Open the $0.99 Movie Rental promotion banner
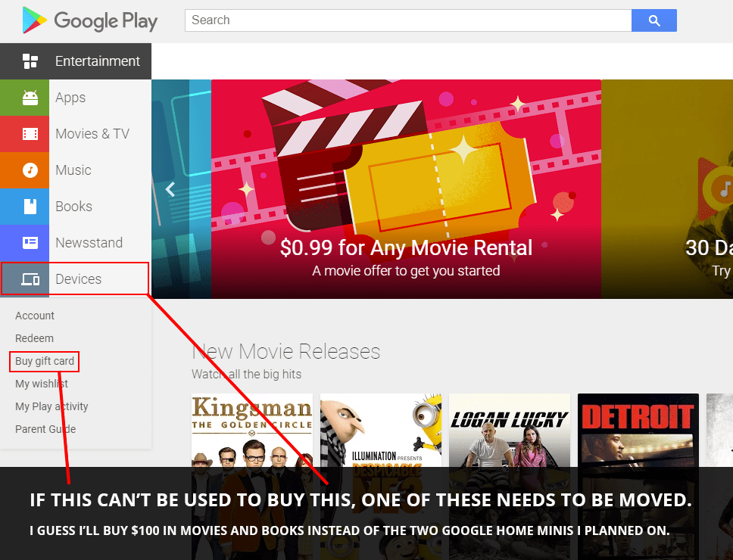733x560 pixels. point(409,189)
